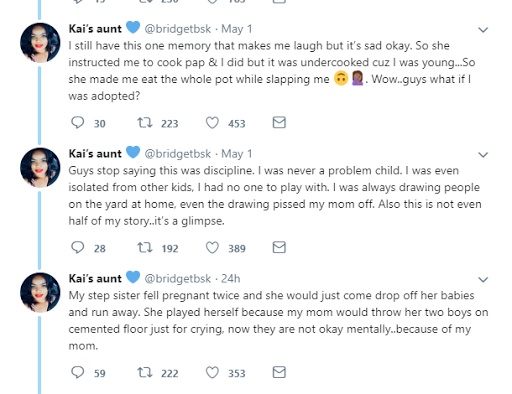This screenshot has height=394, width=512.
Task: View avatar beside the step sister tweet
Action: tap(40, 292)
